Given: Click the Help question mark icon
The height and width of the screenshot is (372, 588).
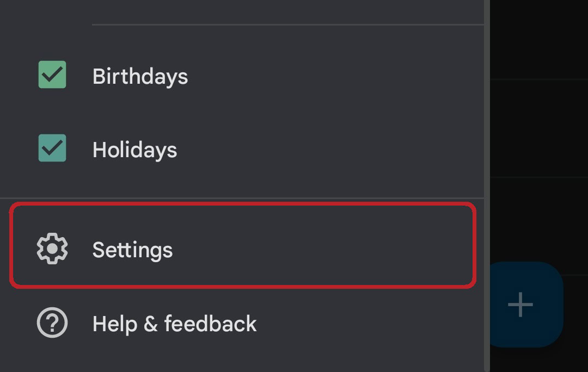Looking at the screenshot, I should [x=52, y=323].
